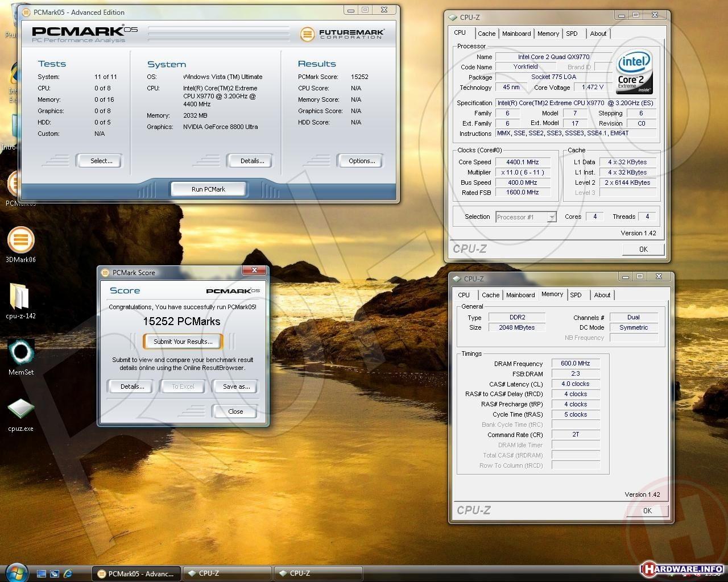Click the Multiplier x 11.0 field
728x582 pixels.
[x=522, y=172]
